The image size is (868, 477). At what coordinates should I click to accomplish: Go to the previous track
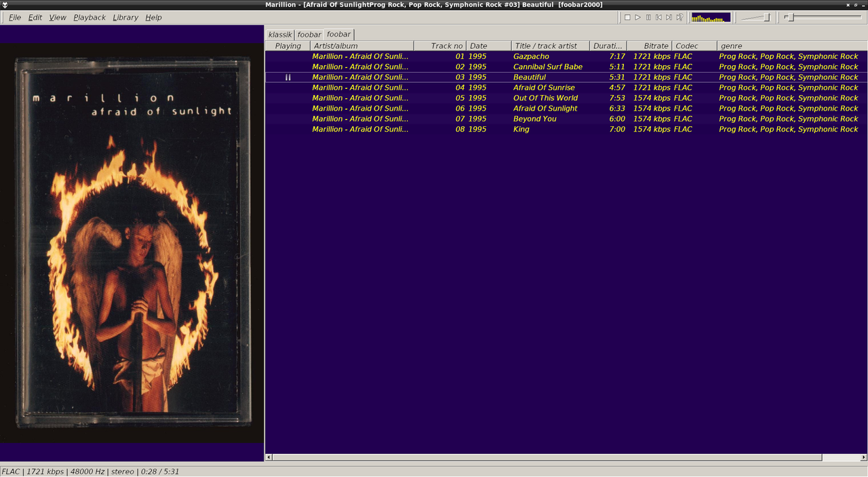(658, 18)
